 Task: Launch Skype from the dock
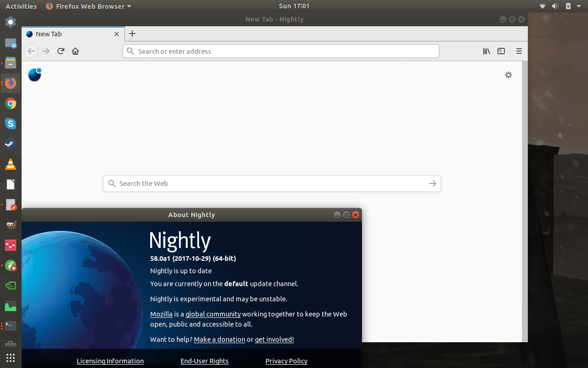coord(11,124)
